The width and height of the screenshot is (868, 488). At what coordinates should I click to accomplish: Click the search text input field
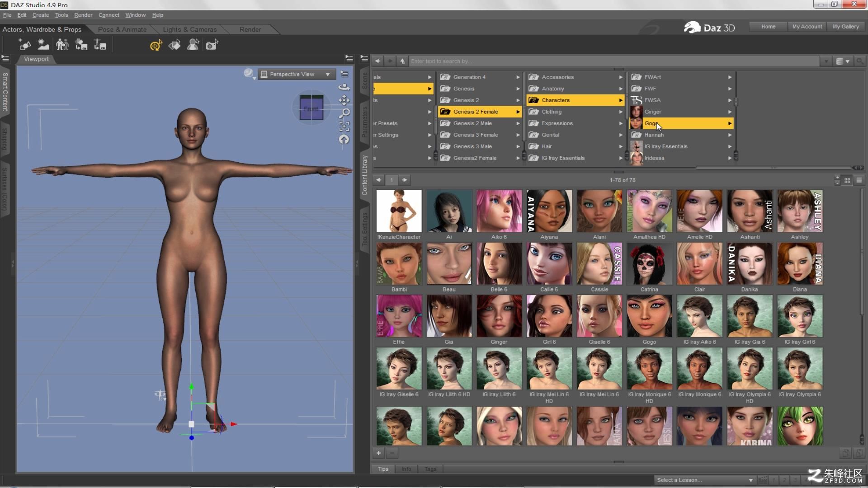[614, 61]
